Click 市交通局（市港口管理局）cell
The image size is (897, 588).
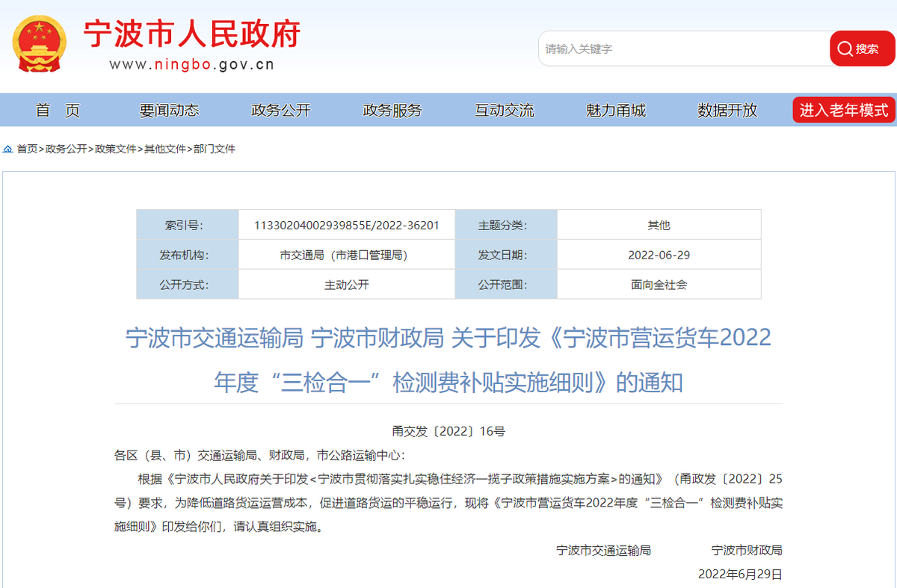[x=347, y=255]
